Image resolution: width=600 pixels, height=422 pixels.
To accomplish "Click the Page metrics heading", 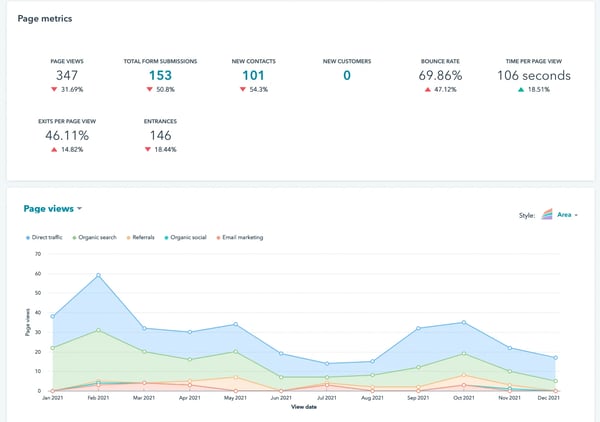I will pos(45,18).
